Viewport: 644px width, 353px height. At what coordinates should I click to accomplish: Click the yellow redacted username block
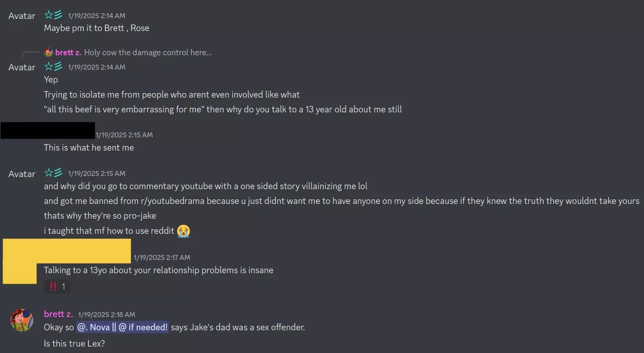click(67, 251)
